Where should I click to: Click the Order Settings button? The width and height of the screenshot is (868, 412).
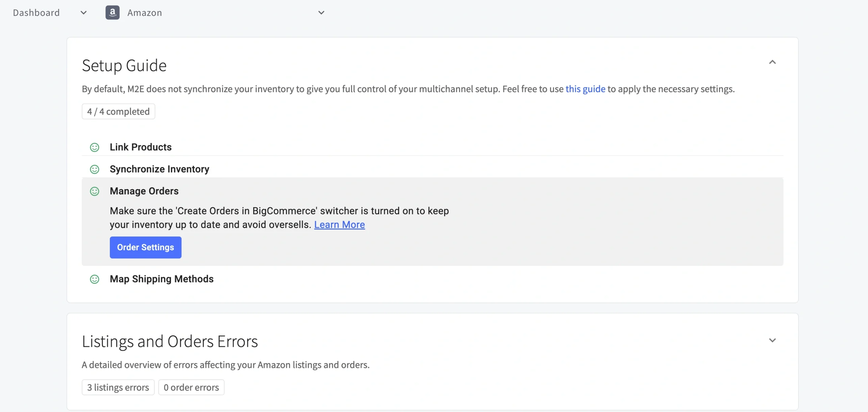coord(145,247)
